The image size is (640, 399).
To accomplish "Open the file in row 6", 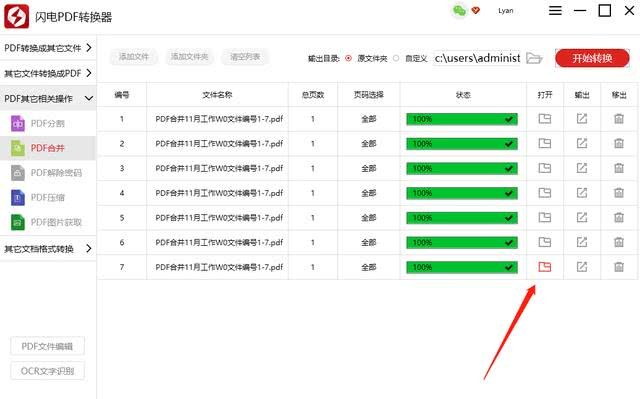I will [x=544, y=242].
